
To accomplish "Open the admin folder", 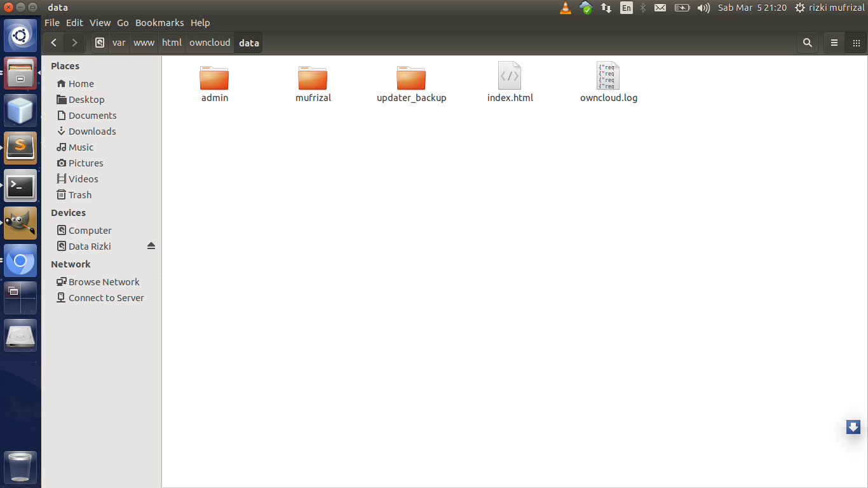I will 214,78.
